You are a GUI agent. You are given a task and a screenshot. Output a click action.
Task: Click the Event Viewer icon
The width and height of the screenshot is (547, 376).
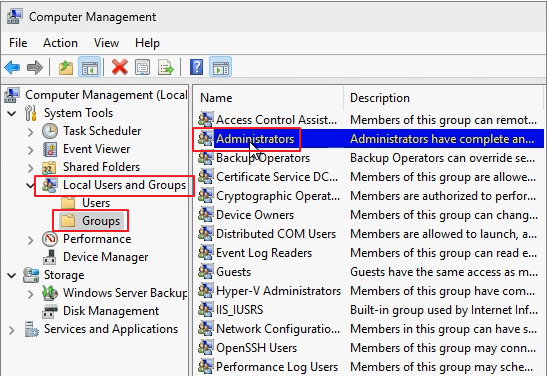tap(50, 149)
